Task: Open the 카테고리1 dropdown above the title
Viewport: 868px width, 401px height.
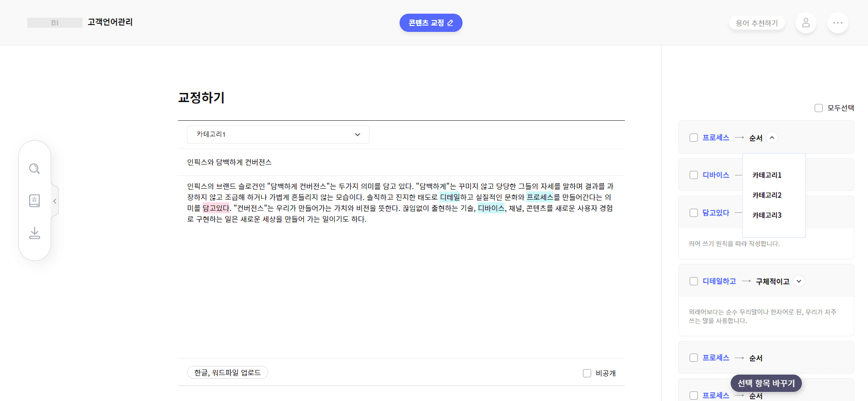Action: tap(278, 134)
